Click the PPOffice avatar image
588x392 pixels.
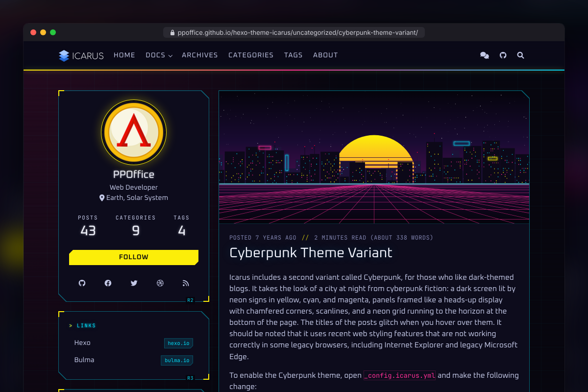134,132
